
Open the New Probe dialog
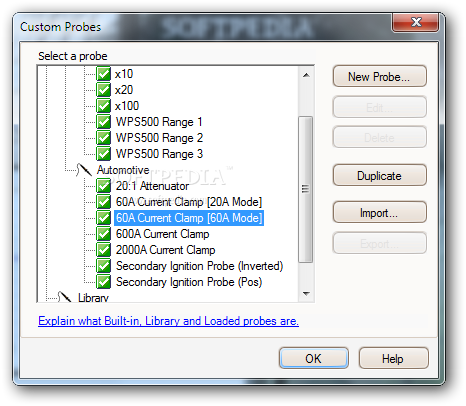[x=379, y=77]
